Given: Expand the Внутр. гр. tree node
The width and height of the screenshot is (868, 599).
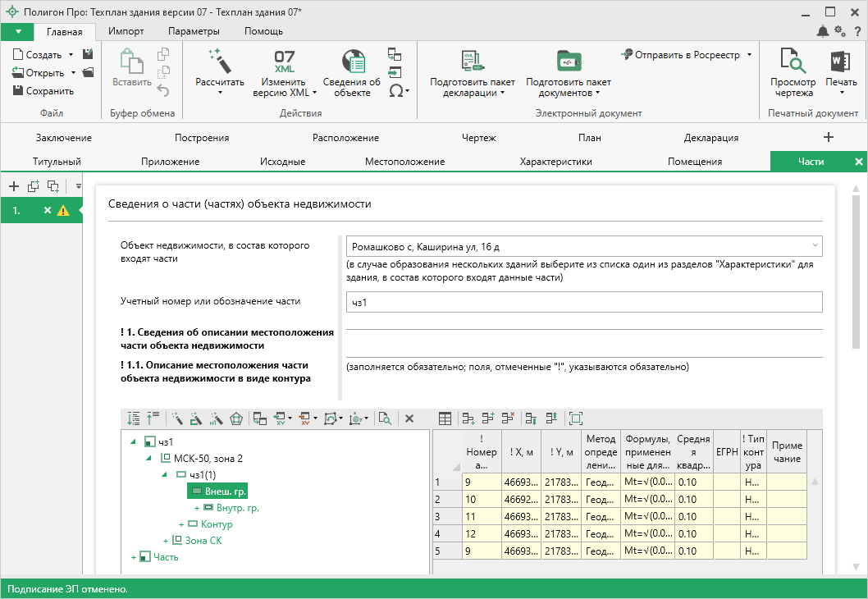Looking at the screenshot, I should (197, 508).
